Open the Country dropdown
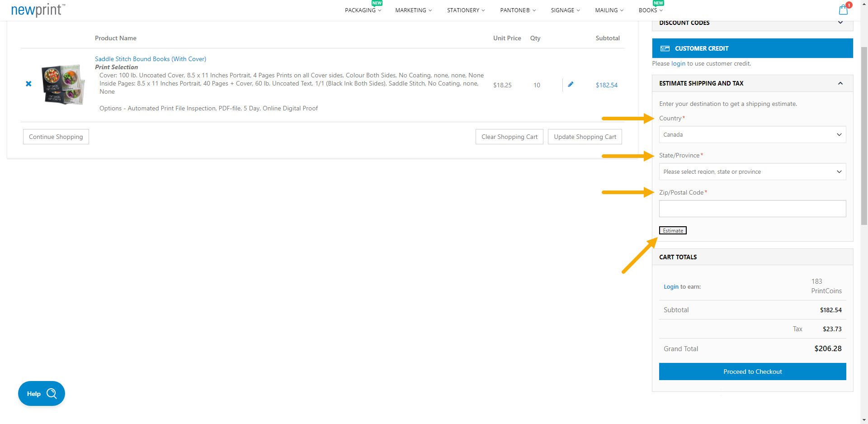The width and height of the screenshot is (868, 424). (752, 134)
